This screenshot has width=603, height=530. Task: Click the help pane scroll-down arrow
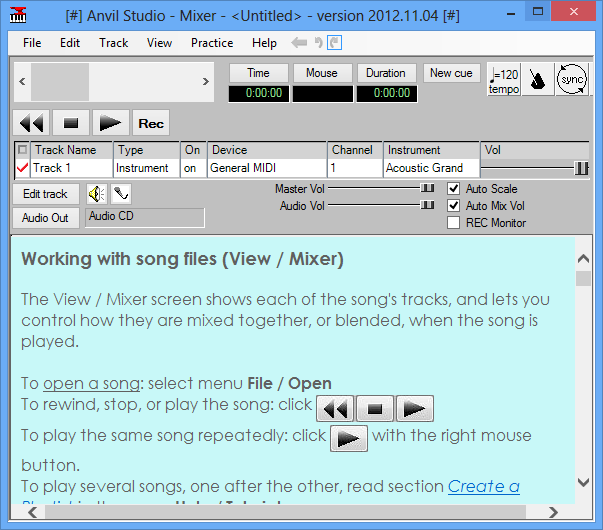[x=583, y=483]
